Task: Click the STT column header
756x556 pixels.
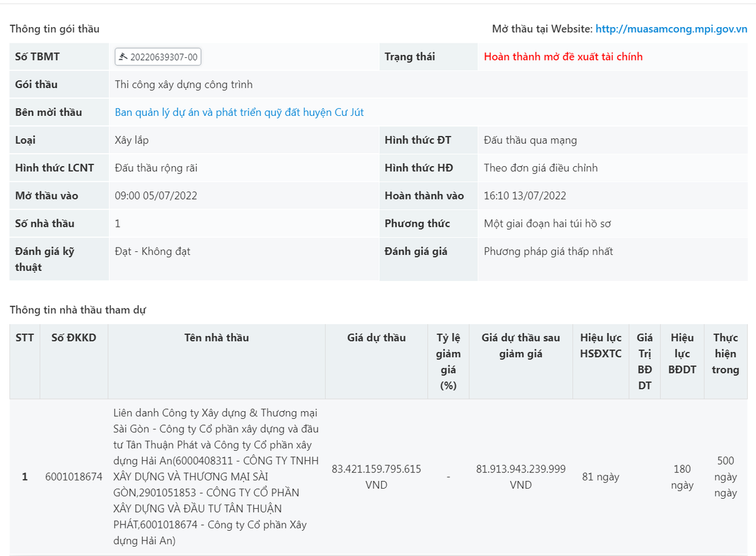Action: (x=25, y=338)
